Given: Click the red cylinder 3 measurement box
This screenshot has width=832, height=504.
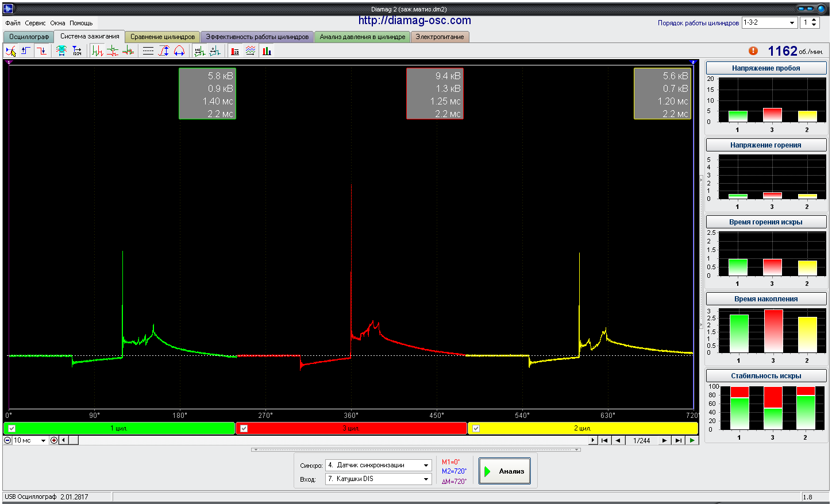Looking at the screenshot, I should [x=435, y=94].
